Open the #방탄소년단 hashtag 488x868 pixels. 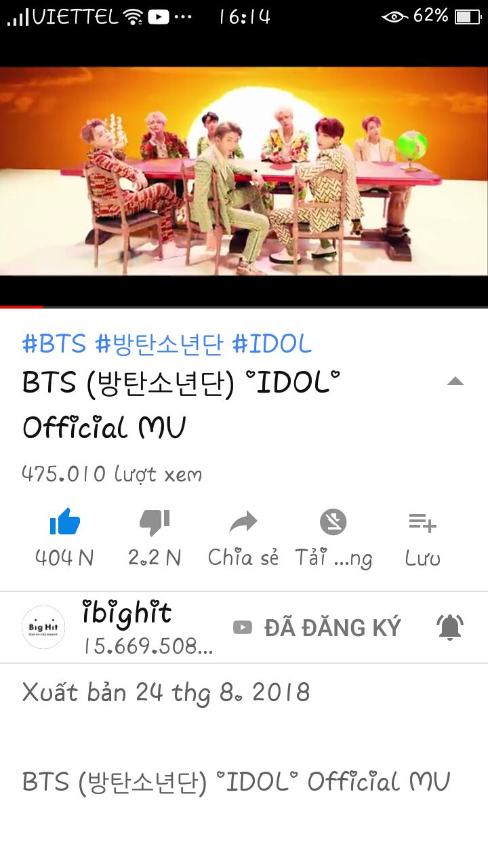(159, 344)
